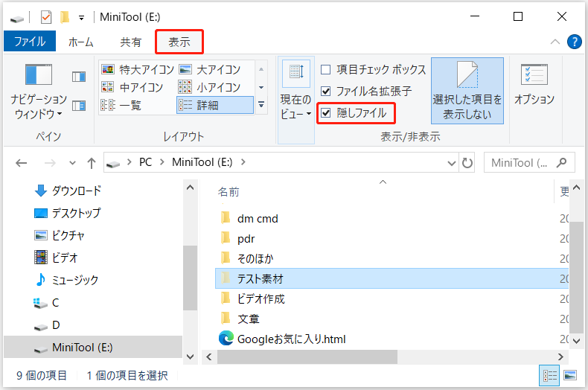Open the ファイル tab
This screenshot has width=588, height=390.
(x=30, y=41)
